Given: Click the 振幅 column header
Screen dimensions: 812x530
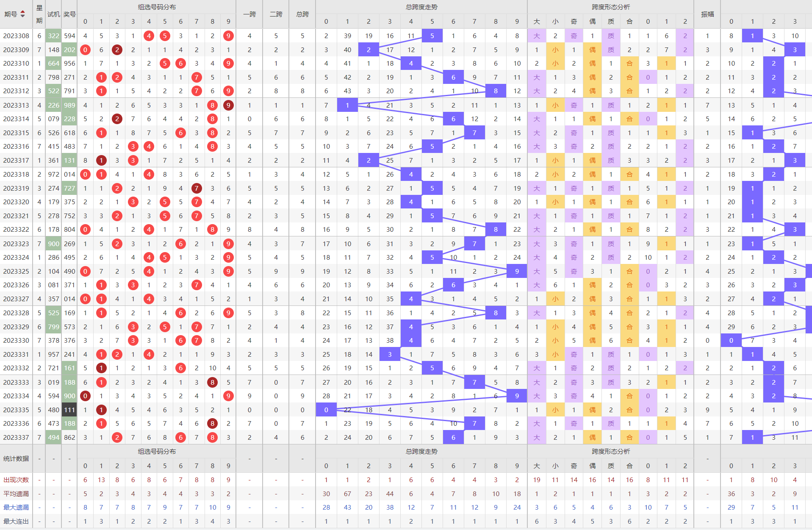Looking at the screenshot, I should click(x=707, y=14).
